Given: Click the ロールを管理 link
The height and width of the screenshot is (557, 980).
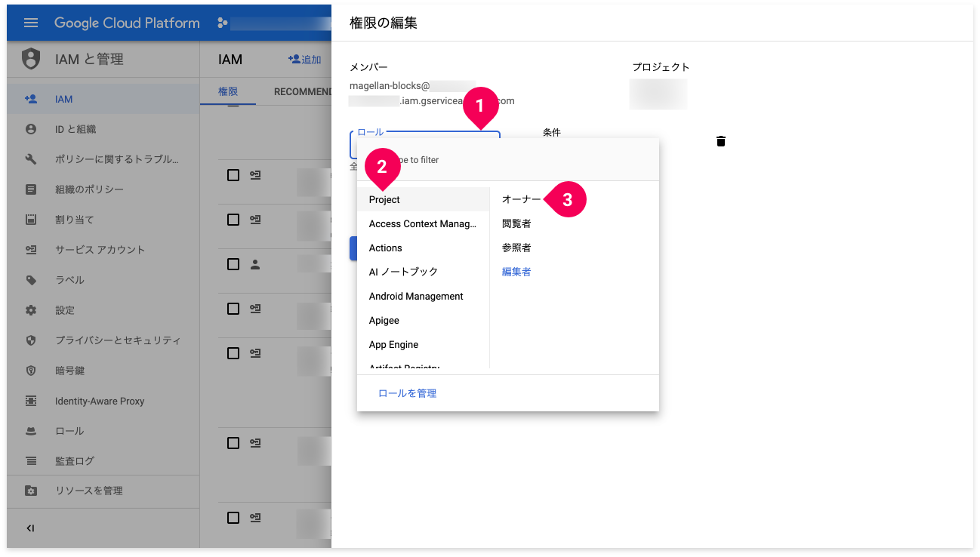Looking at the screenshot, I should [407, 393].
